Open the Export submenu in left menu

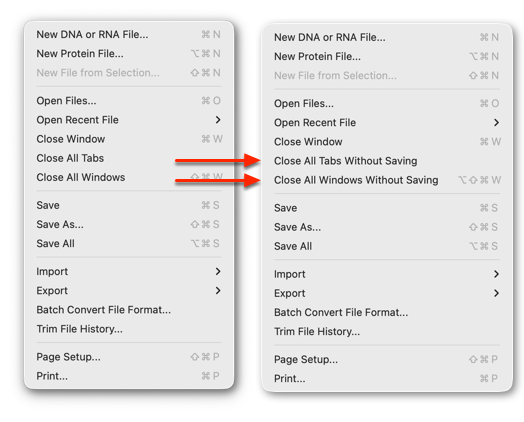(x=129, y=291)
